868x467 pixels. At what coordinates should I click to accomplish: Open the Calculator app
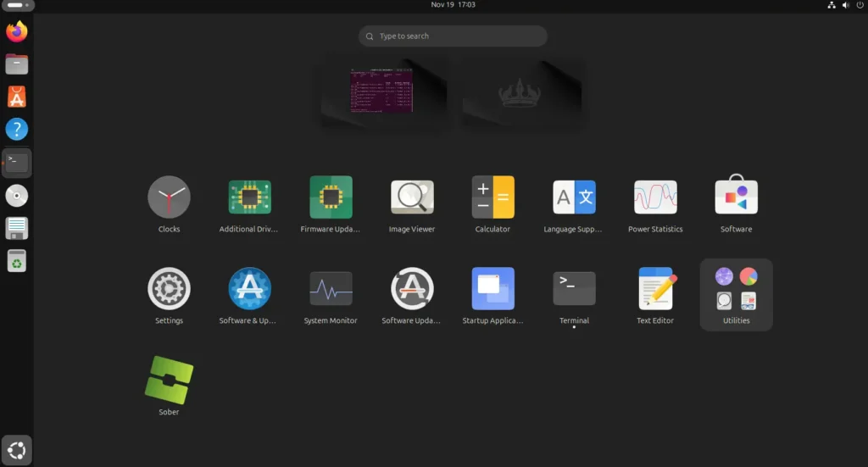492,197
